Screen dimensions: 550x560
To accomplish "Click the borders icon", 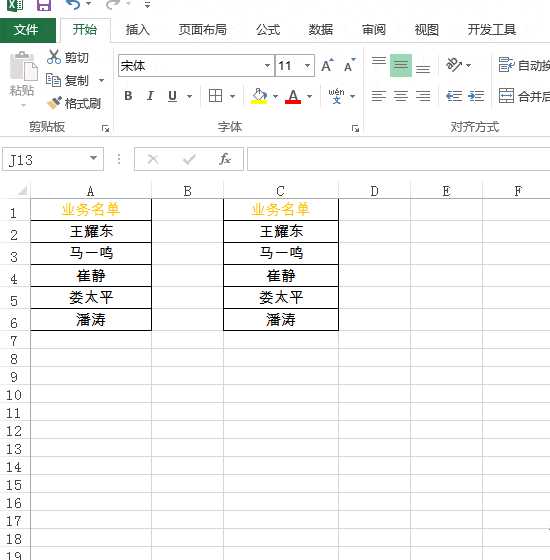I will click(x=215, y=96).
